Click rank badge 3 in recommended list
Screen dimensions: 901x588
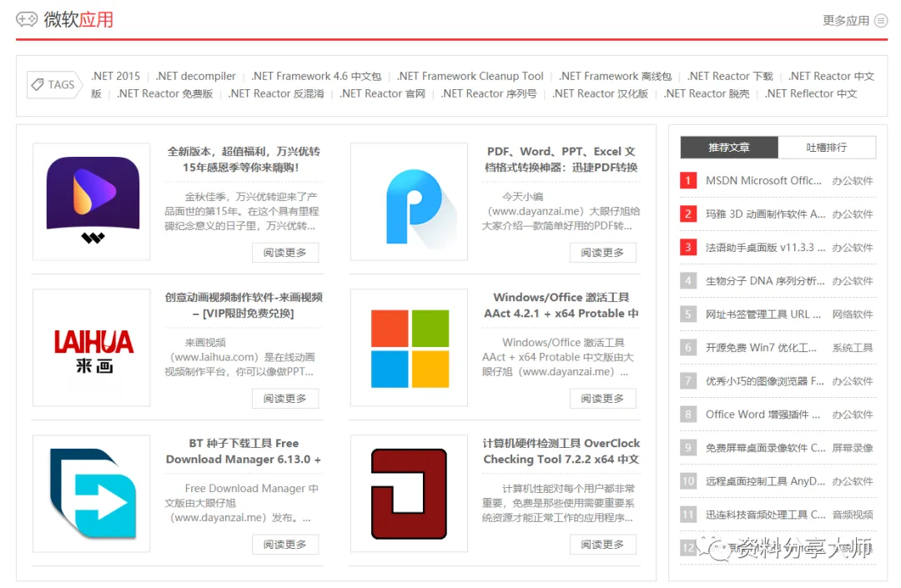pyautogui.click(x=687, y=247)
